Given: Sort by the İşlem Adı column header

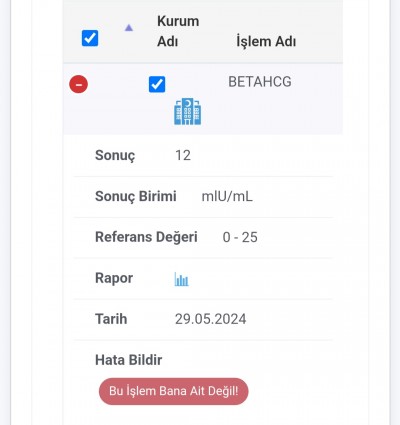Looking at the screenshot, I should click(266, 42).
